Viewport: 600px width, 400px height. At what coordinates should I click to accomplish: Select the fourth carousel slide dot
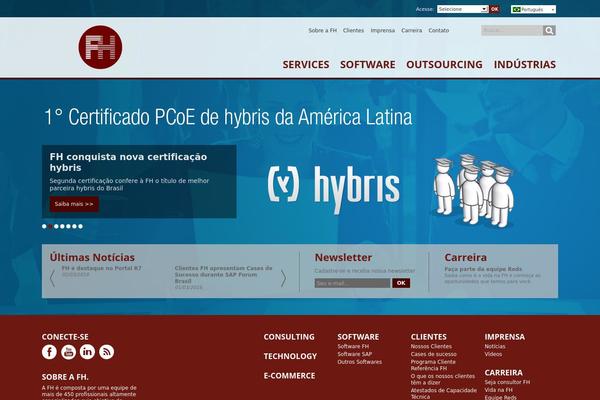pos(62,226)
